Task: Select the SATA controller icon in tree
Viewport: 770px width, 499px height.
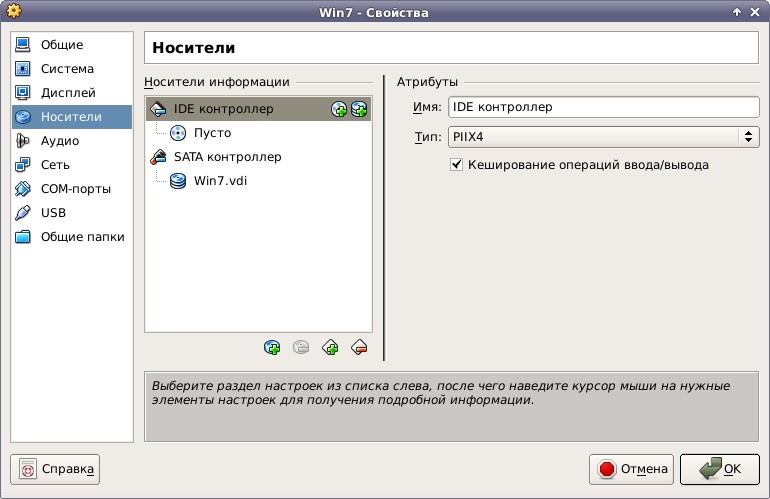Action: click(x=158, y=157)
